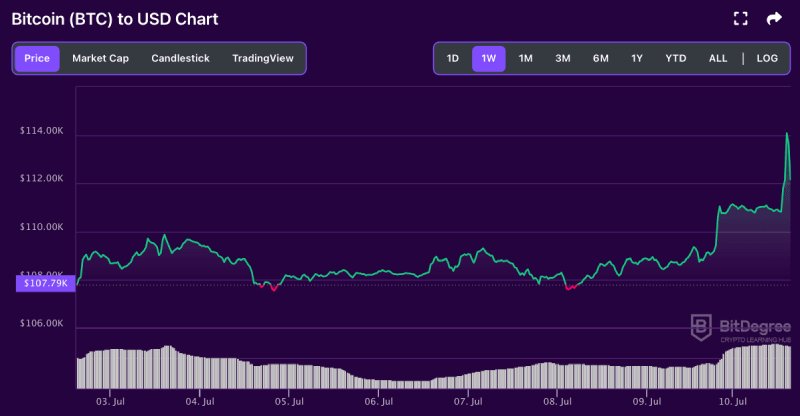Viewport: 800px width, 416px height.
Task: Click the 09. Jul date label
Action: click(646, 402)
